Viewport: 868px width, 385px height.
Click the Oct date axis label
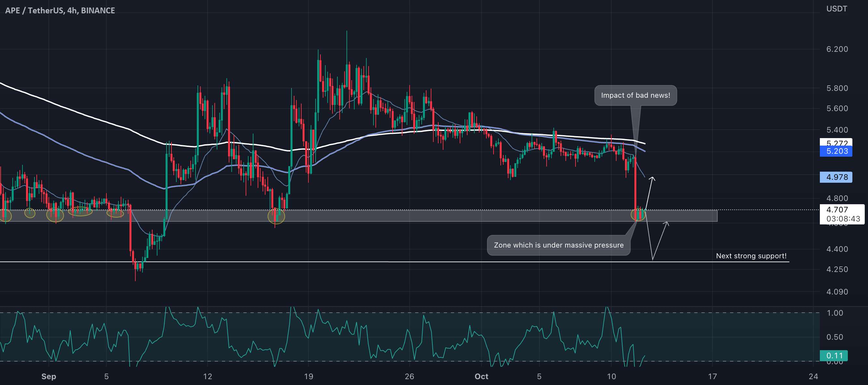481,377
